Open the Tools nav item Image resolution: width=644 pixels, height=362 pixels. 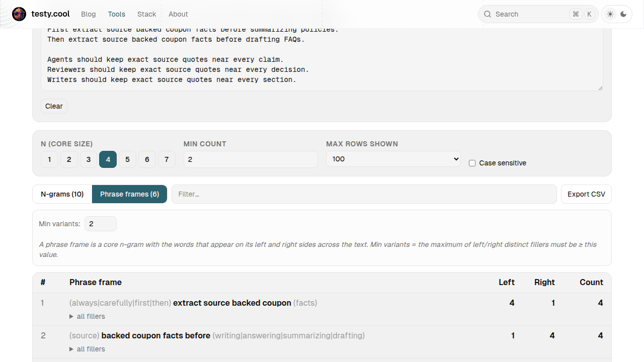coord(117,14)
